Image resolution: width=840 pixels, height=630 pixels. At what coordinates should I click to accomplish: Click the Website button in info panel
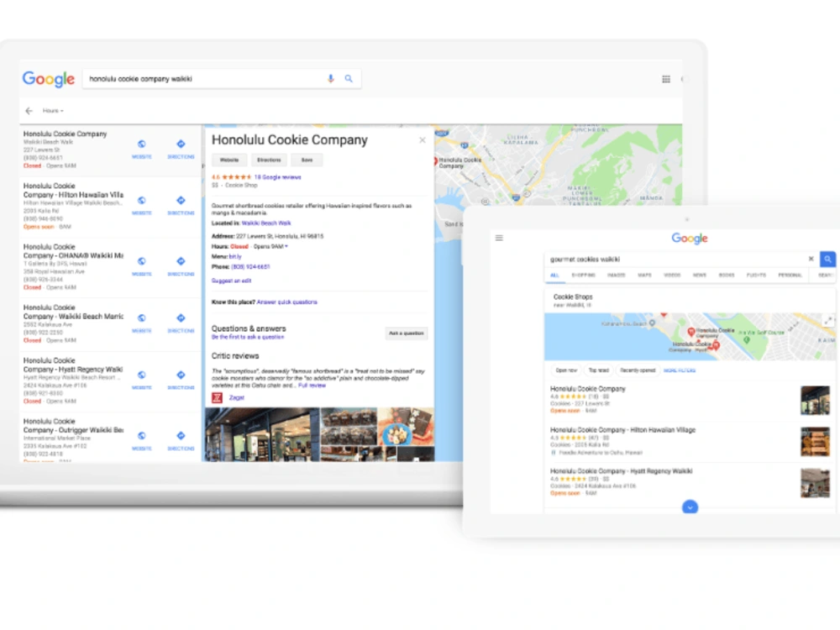point(229,160)
